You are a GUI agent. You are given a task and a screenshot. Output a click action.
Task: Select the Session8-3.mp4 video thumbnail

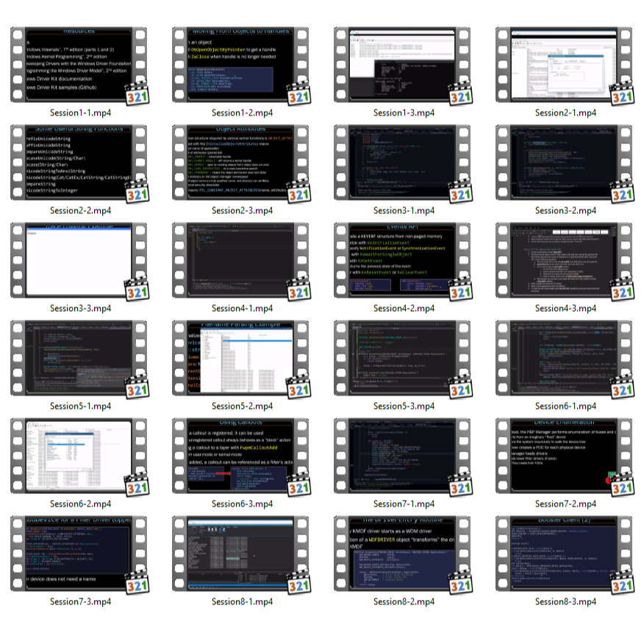tap(565, 554)
